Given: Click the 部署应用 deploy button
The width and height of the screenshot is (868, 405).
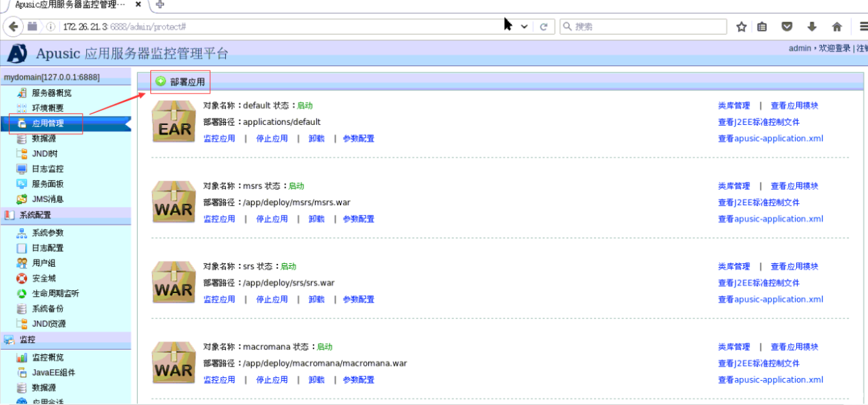Looking at the screenshot, I should pos(181,82).
